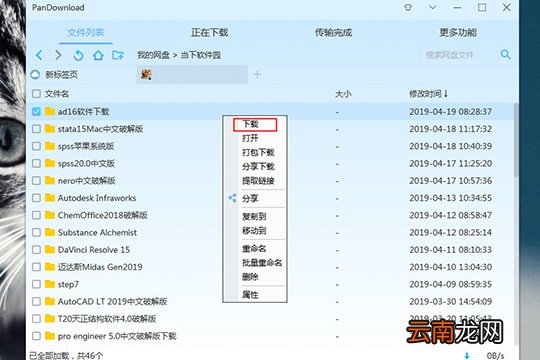Screen dimensions: 540x360
Task: Add a new tab with plus icon
Action: (x=257, y=74)
